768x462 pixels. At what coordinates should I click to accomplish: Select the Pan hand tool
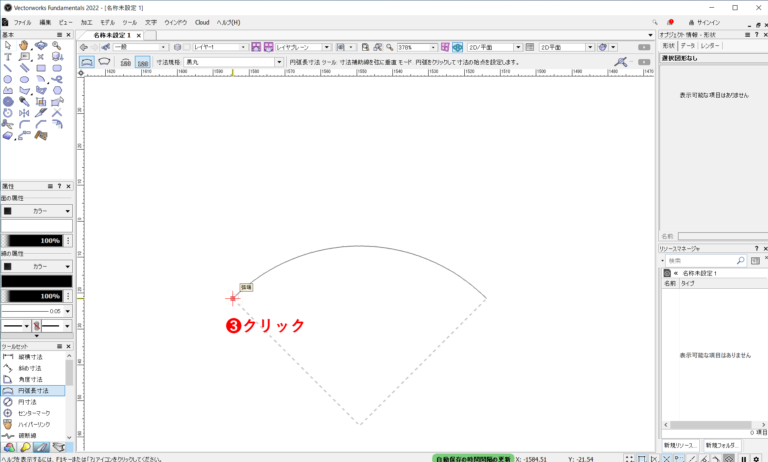click(x=24, y=45)
